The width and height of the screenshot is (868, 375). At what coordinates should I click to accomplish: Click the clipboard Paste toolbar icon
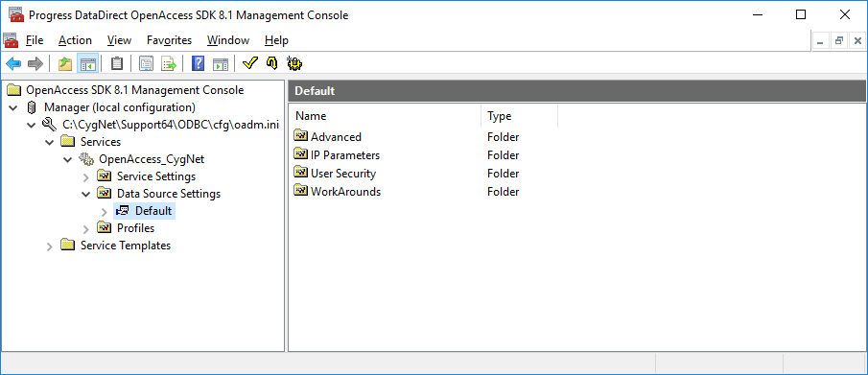click(x=117, y=63)
